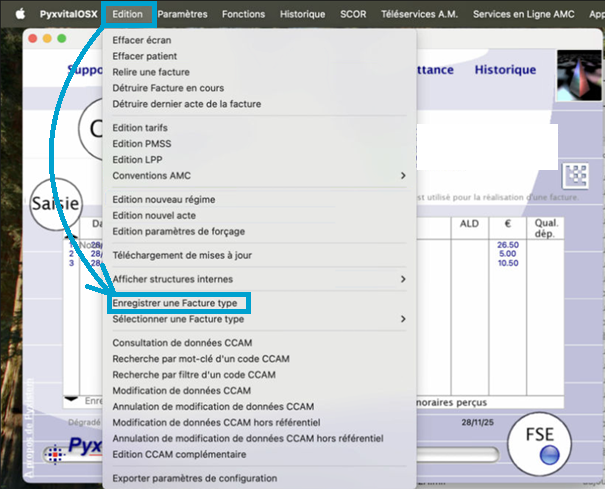The height and width of the screenshot is (489, 605).
Task: Open the Fonctions menu in menu bar
Action: pyautogui.click(x=244, y=14)
